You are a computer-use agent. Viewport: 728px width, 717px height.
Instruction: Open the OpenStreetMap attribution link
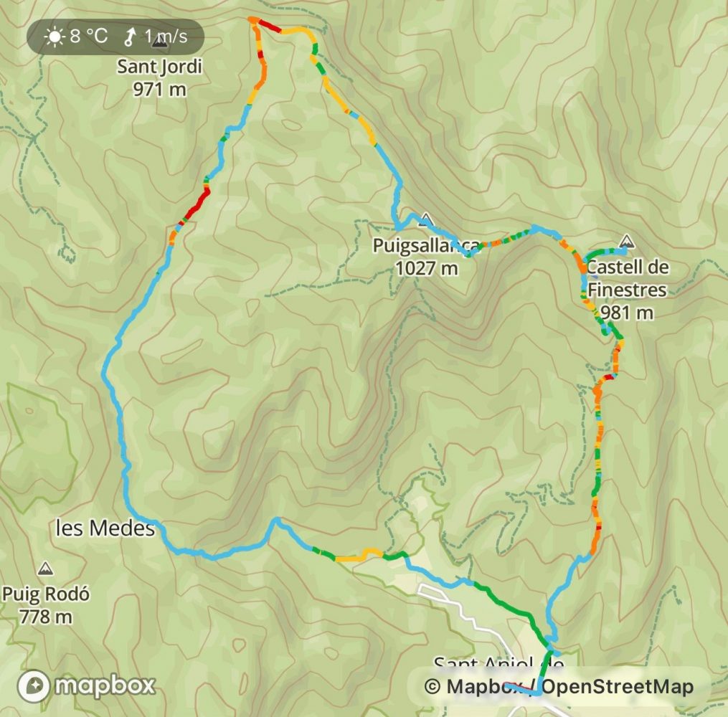(x=618, y=686)
